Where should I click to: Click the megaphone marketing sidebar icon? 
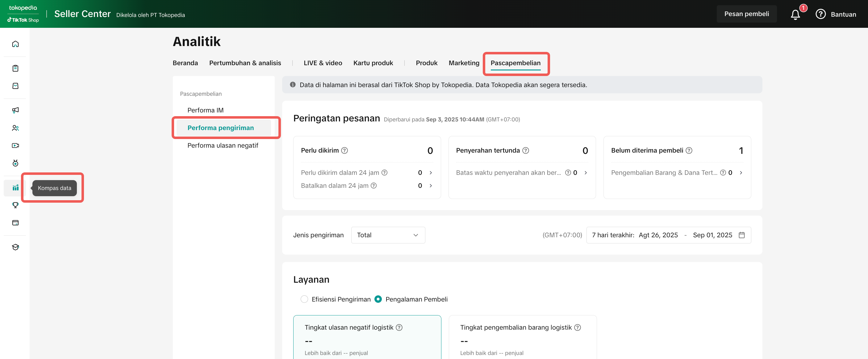15,110
